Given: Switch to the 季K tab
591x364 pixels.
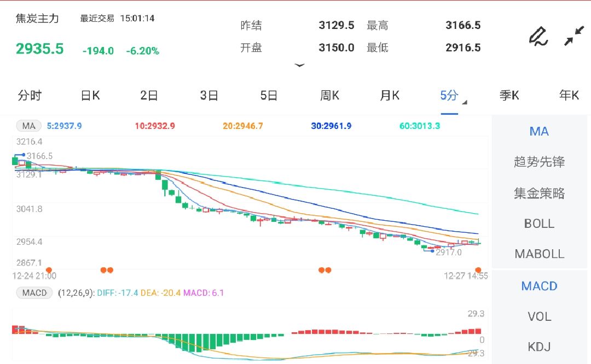Looking at the screenshot, I should [509, 95].
